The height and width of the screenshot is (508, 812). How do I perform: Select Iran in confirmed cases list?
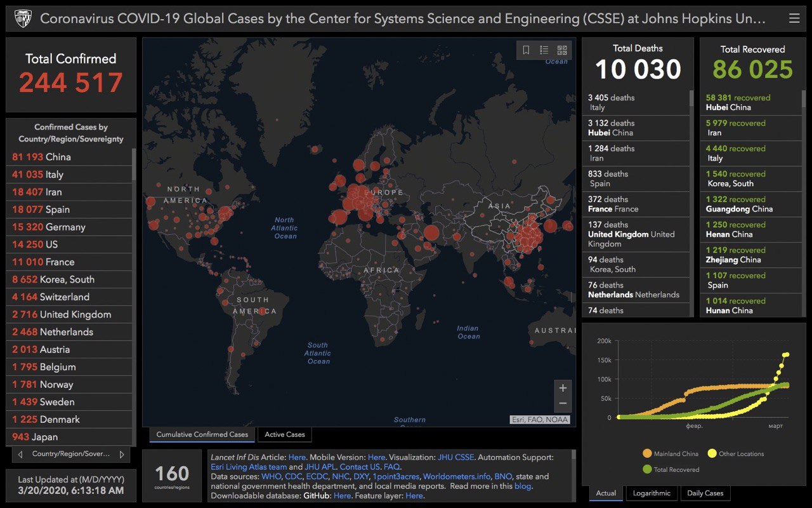pos(70,192)
